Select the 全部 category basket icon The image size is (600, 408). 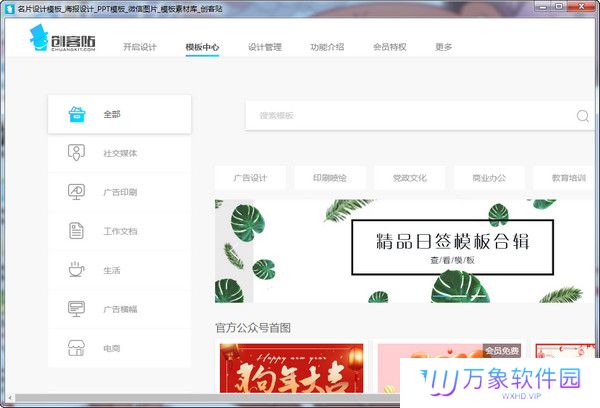(x=77, y=114)
